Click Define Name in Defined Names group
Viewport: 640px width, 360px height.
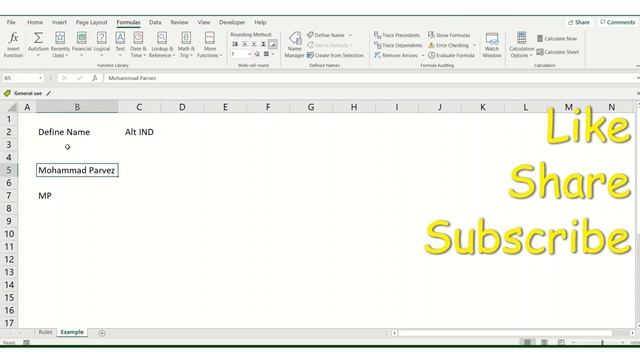[326, 35]
